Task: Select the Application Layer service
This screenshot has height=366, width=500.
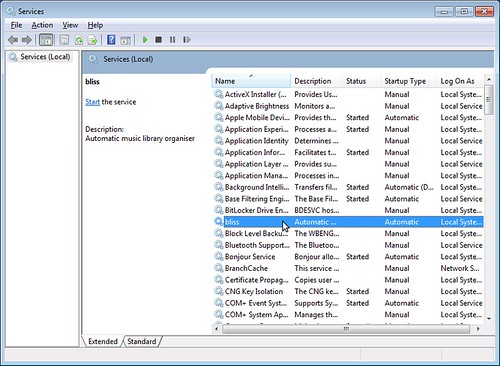Action: coord(348,164)
